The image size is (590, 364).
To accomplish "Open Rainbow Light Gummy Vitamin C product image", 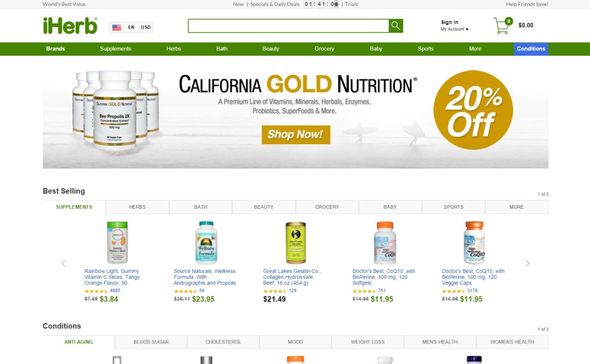I will click(x=117, y=242).
